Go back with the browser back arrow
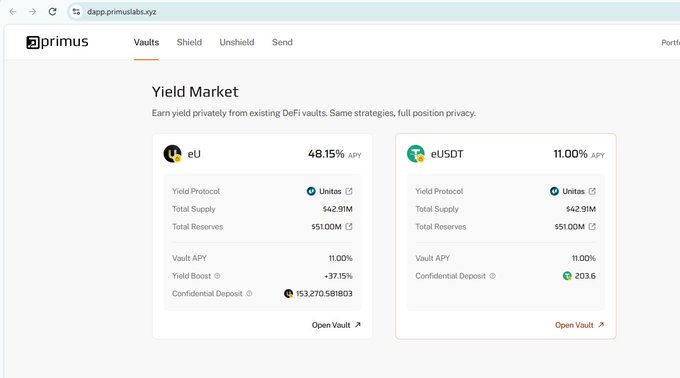Image resolution: width=680 pixels, height=378 pixels. pos(13,12)
